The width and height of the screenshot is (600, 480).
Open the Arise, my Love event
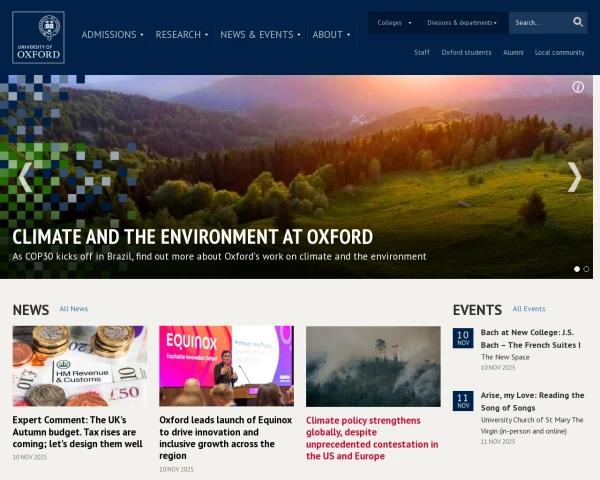pos(532,401)
